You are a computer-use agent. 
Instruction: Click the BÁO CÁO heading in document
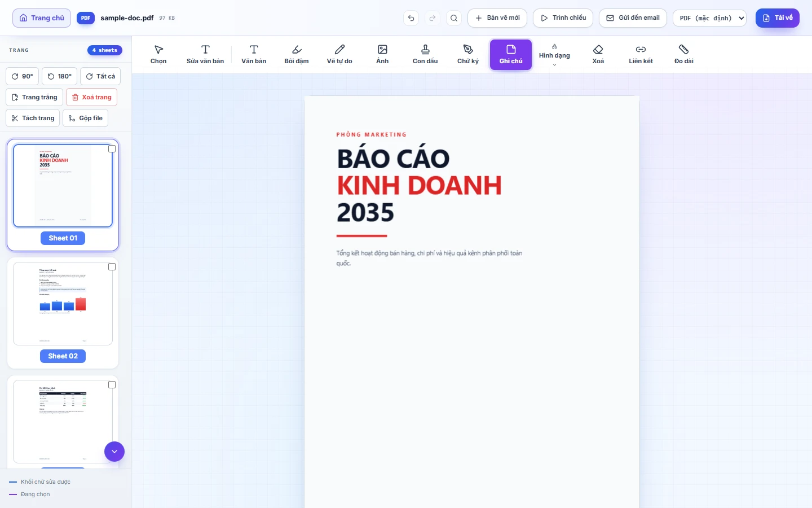point(394,159)
